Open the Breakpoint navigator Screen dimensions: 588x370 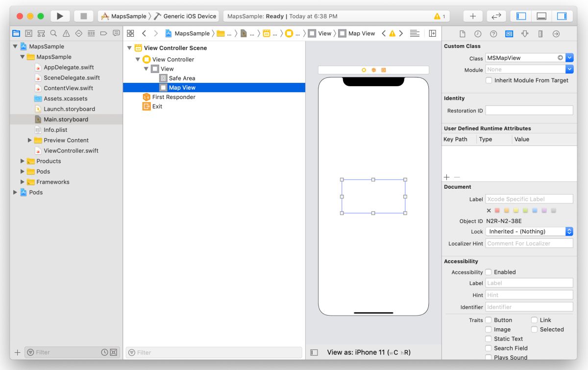click(103, 33)
